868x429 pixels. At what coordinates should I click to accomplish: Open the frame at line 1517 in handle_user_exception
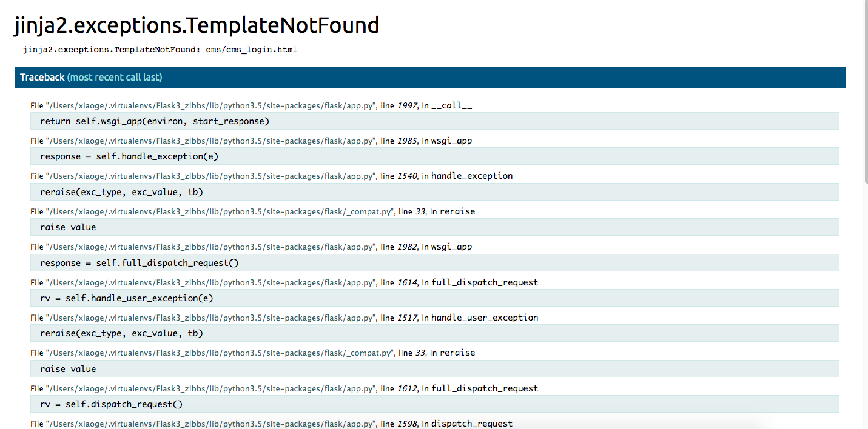(x=284, y=318)
